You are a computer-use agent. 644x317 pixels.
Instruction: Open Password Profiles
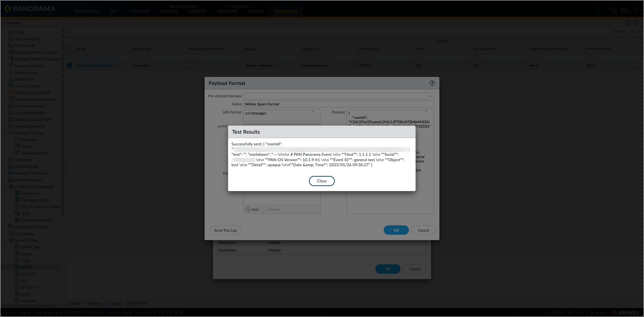pos(29,66)
